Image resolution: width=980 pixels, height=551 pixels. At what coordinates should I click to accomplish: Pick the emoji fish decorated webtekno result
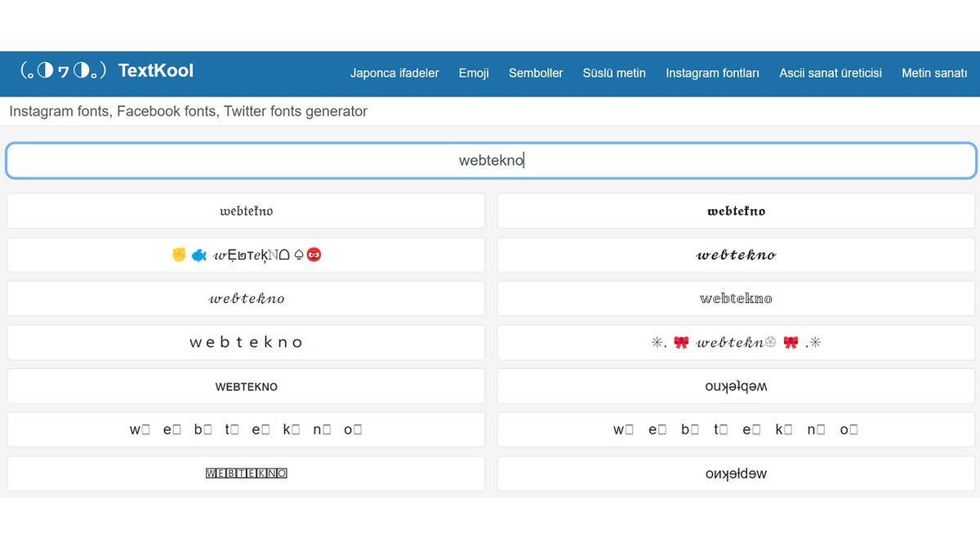click(x=246, y=255)
